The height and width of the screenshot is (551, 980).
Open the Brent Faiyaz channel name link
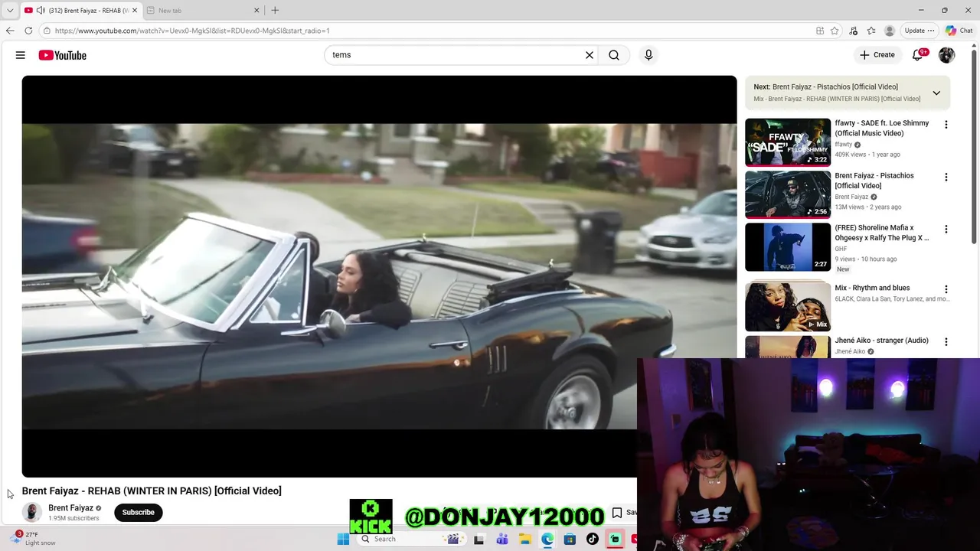point(70,507)
